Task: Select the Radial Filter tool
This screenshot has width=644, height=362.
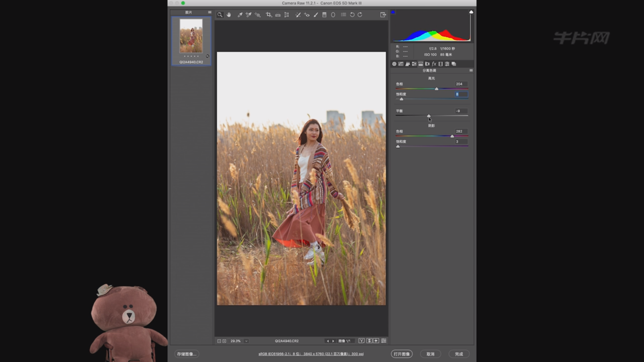Action: click(333, 15)
